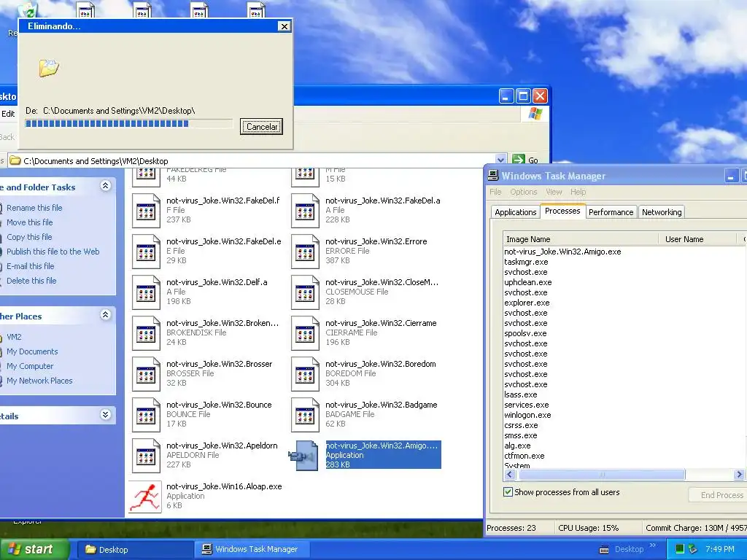Click the flying folder icon in Eliminando dialog
The height and width of the screenshot is (560, 747).
pos(49,68)
